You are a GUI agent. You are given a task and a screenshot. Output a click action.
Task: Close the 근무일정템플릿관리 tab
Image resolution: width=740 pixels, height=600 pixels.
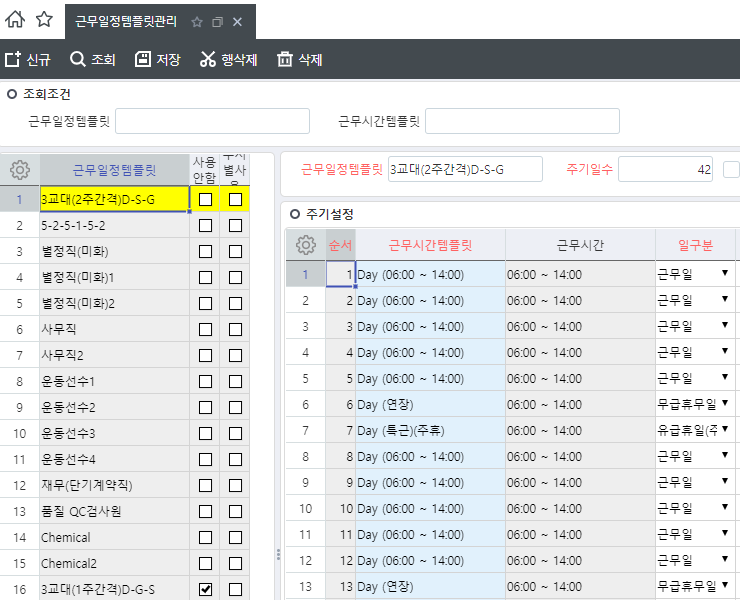tap(237, 22)
